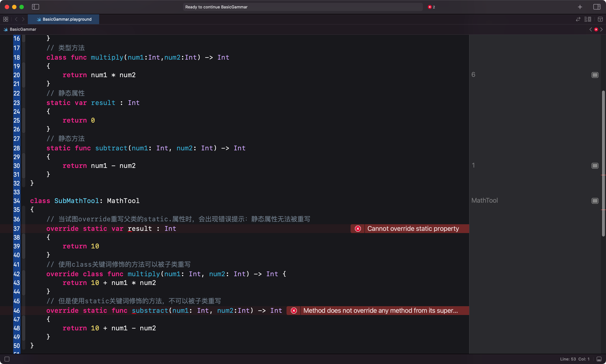The height and width of the screenshot is (364, 606).
Task: Click the activity status Ready to continue BasicGammar
Action: (303, 7)
